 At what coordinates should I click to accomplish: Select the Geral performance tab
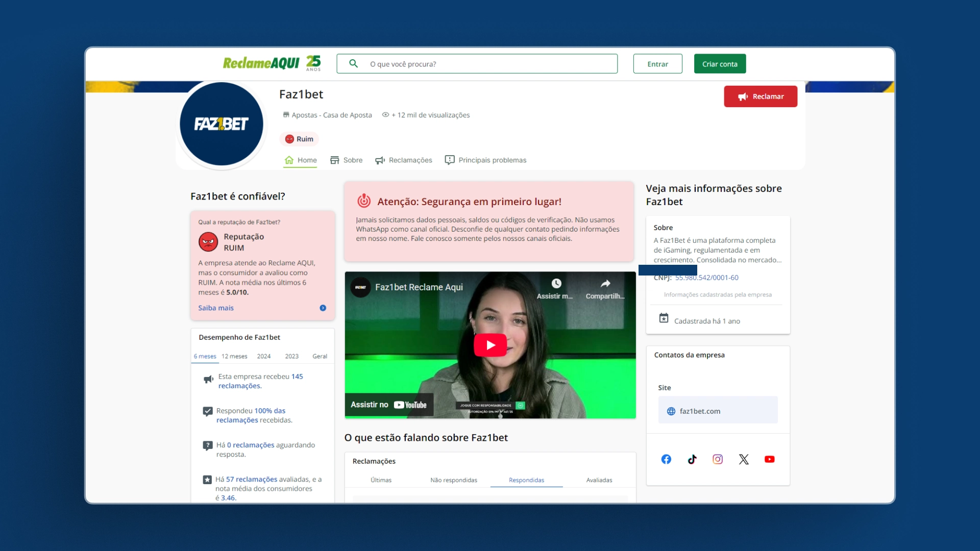coord(320,356)
